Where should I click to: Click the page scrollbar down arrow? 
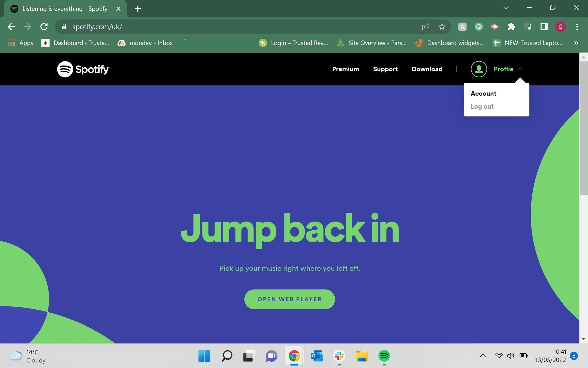coord(584,339)
